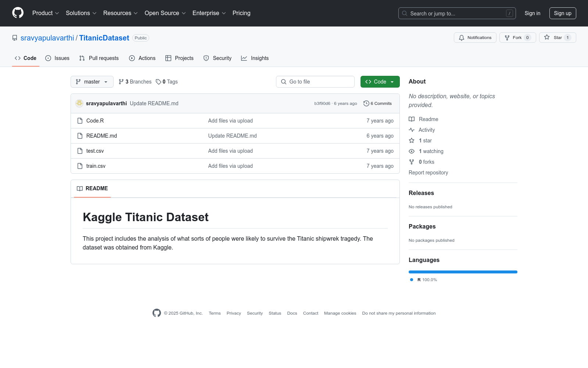Viewport: 588px width, 368px height.
Task: Click the GitHub logo in the footer
Action: tap(157, 313)
